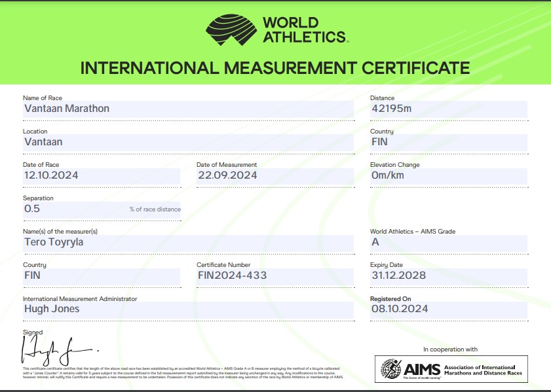Select the Expiry Date field 31.12.2028
The width and height of the screenshot is (551, 392).
coord(448,276)
